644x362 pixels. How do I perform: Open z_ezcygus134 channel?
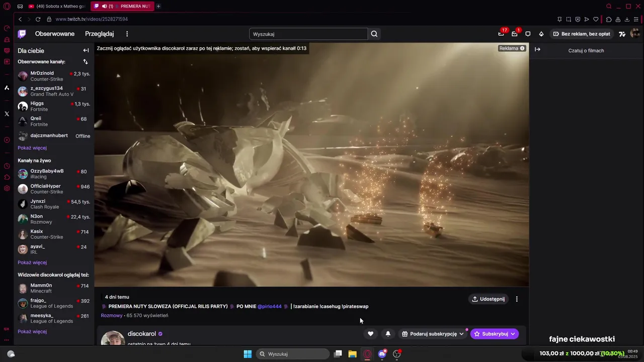point(54,91)
